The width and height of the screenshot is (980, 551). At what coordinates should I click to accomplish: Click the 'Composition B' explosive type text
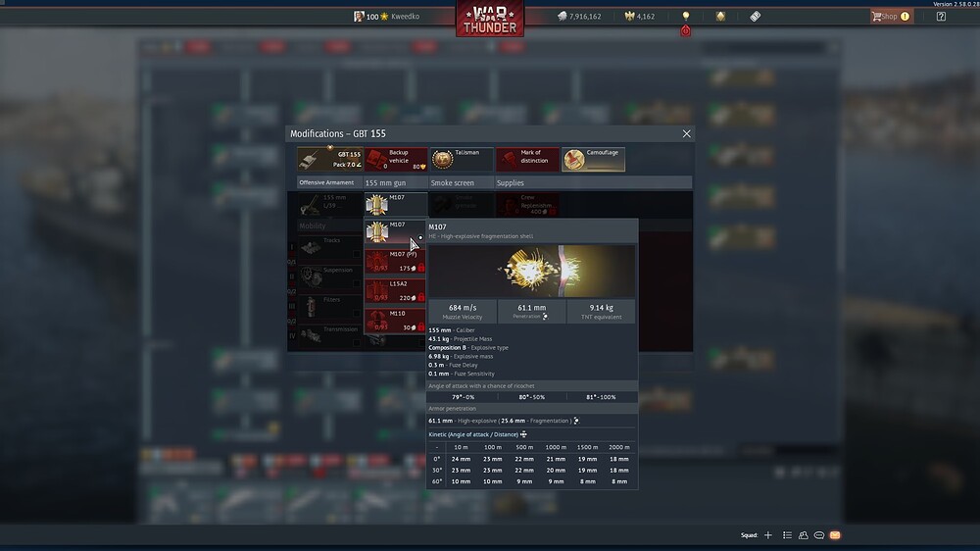(447, 348)
